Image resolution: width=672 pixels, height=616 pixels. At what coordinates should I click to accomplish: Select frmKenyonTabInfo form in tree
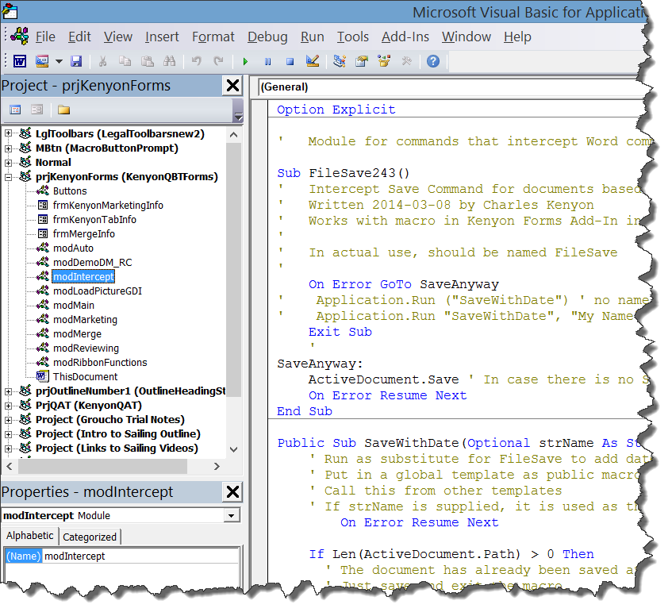[94, 219]
